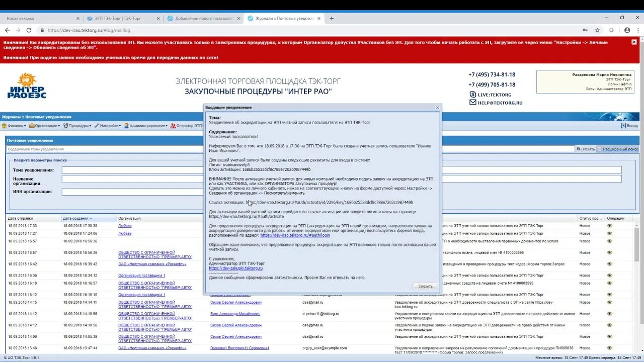Screen dimensions: 644x362
Task: Switch to Добавление нового пользователя tab
Action: (x=203, y=18)
